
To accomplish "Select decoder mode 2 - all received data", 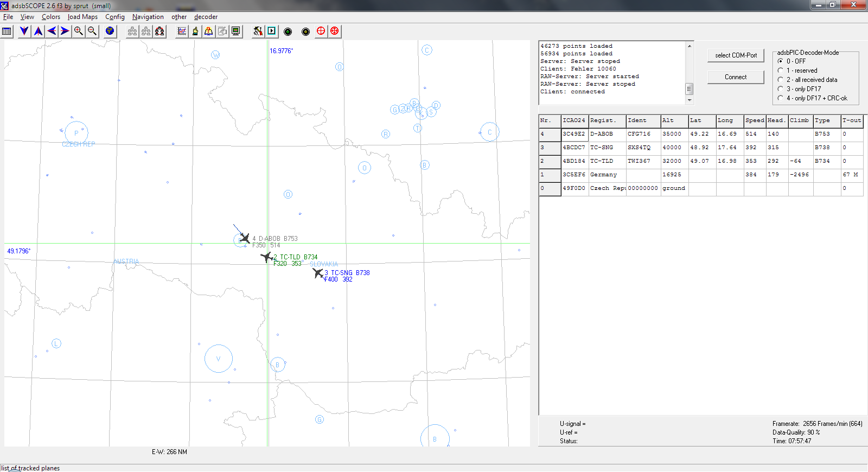I will click(781, 80).
